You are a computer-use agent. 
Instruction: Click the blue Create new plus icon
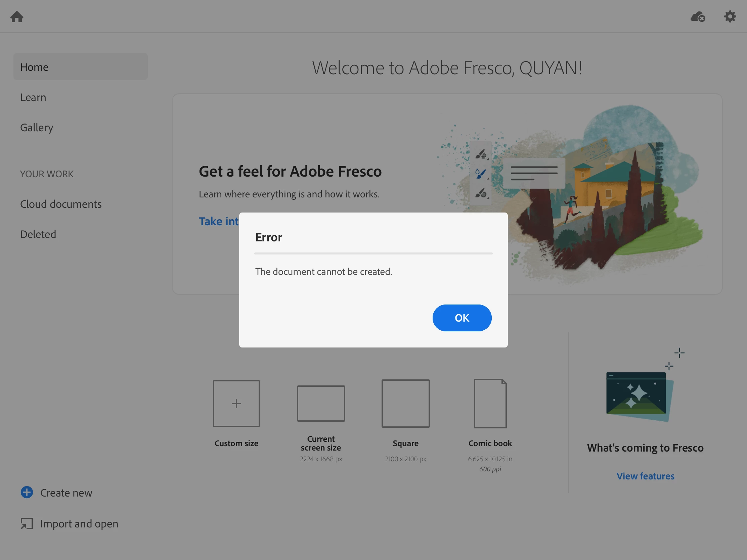(x=27, y=493)
